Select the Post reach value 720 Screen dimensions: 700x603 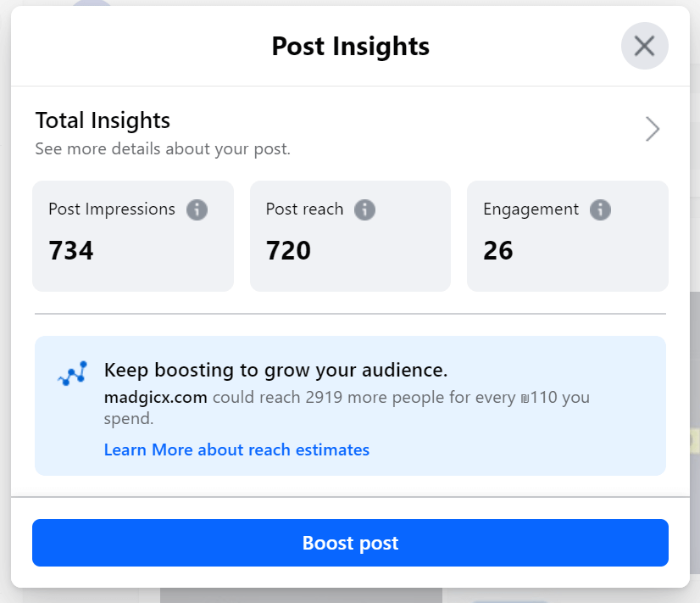click(x=288, y=250)
